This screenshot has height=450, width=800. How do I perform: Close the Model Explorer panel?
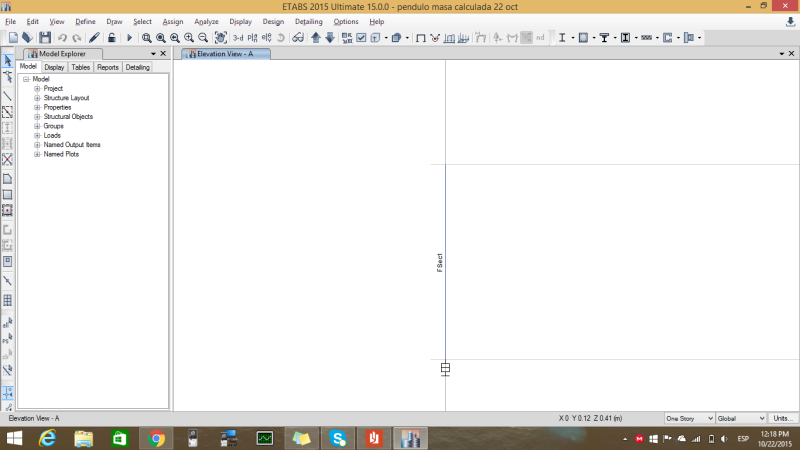click(163, 54)
